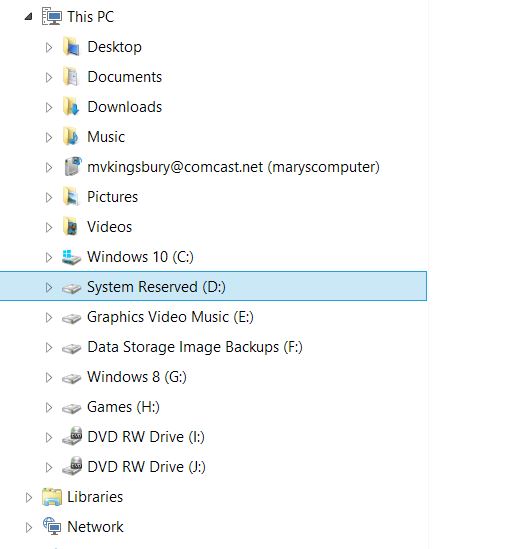Click the Data Storage Image Backups drive icon
This screenshot has width=509, height=549.
(71, 348)
